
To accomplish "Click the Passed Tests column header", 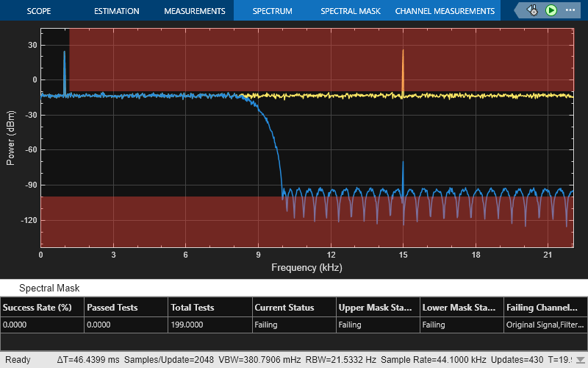I will (126, 307).
